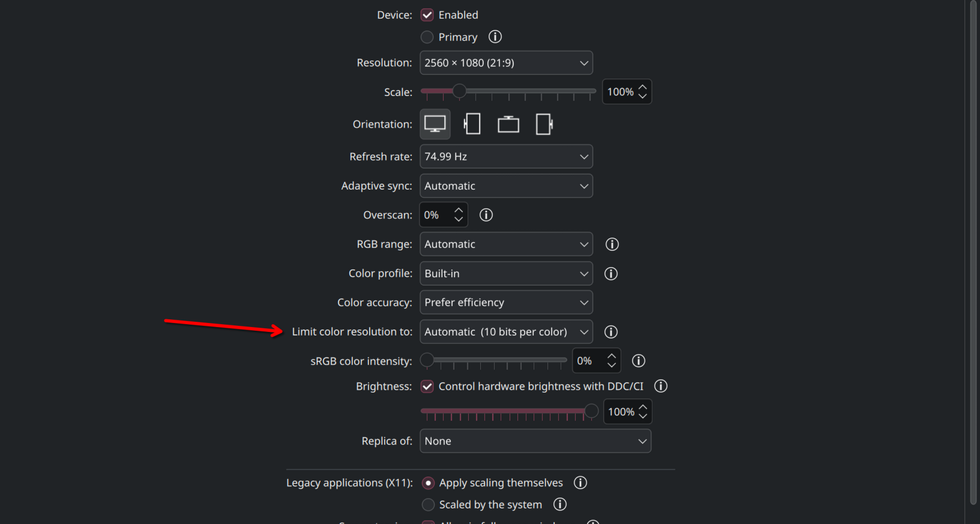Open the Color accuracy dropdown
Viewport: 980px width, 524px height.
(507, 303)
